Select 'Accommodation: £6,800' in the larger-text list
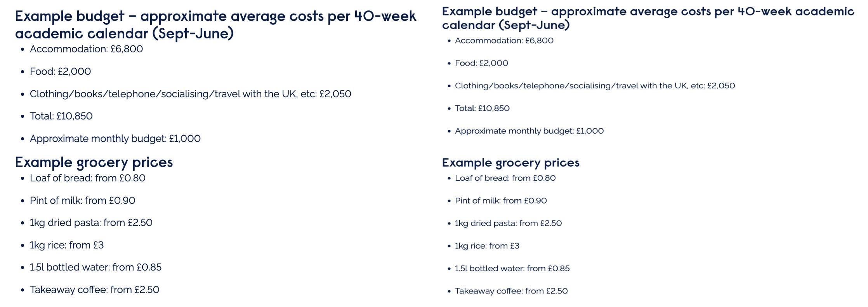 coord(86,49)
